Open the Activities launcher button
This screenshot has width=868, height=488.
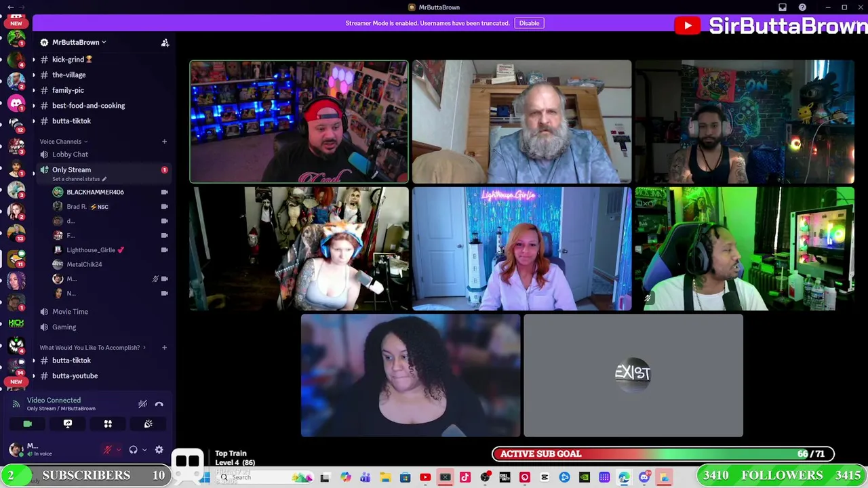(108, 424)
